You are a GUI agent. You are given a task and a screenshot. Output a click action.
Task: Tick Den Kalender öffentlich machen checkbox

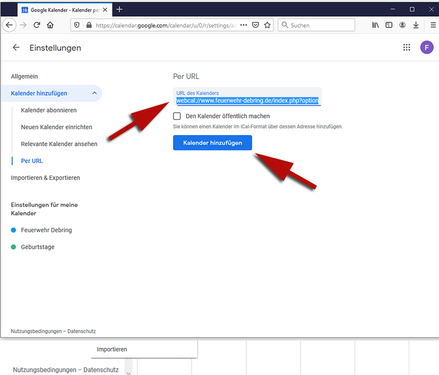pyautogui.click(x=177, y=116)
